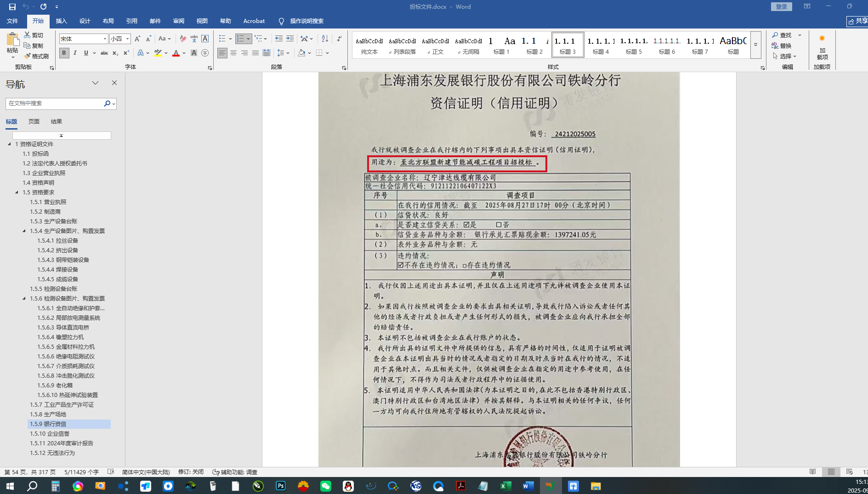Decrease paragraph indent

278,39
